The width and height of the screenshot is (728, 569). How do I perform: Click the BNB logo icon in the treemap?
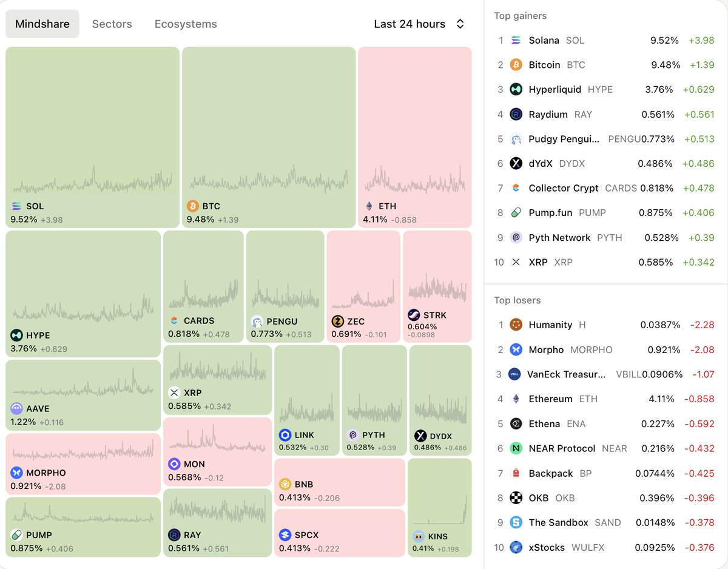tap(285, 484)
